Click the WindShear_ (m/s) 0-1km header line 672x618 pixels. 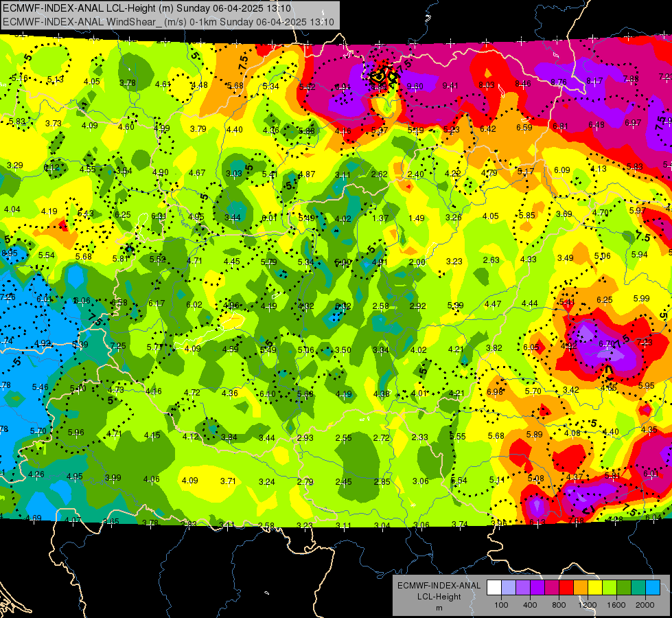(x=168, y=22)
